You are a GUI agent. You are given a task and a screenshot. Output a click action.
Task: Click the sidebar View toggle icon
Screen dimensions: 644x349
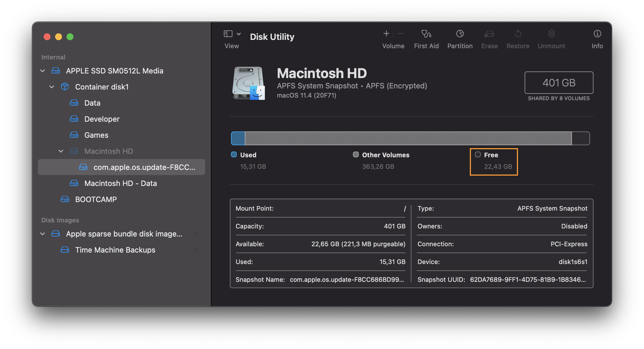coord(228,34)
